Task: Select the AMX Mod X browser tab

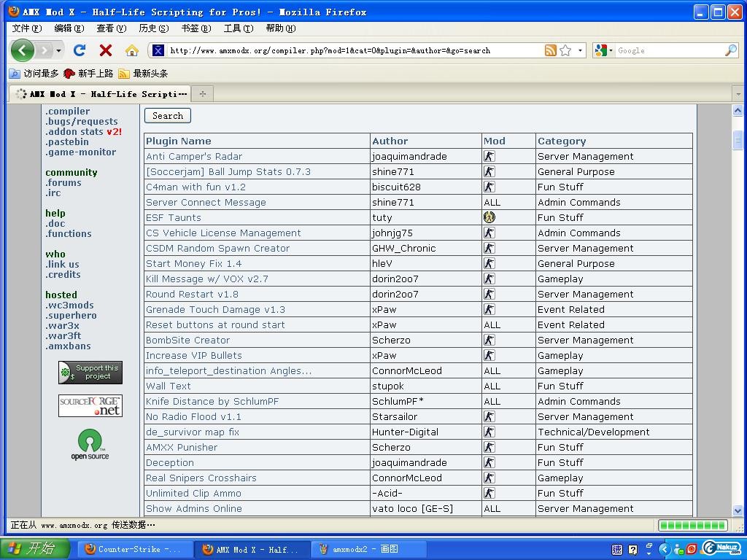Action: coord(100,94)
